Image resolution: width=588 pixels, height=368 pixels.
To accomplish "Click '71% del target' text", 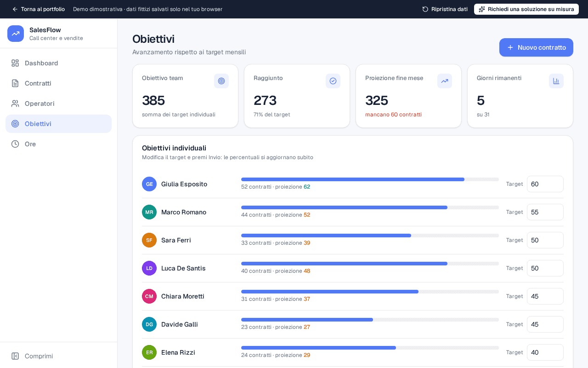I will [x=272, y=115].
